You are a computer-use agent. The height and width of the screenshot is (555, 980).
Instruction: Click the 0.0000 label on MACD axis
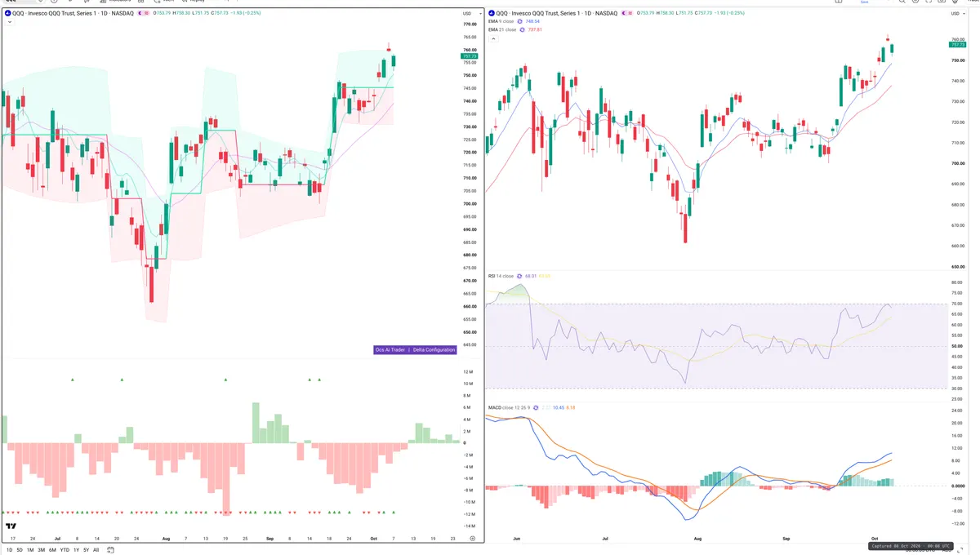pos(959,486)
